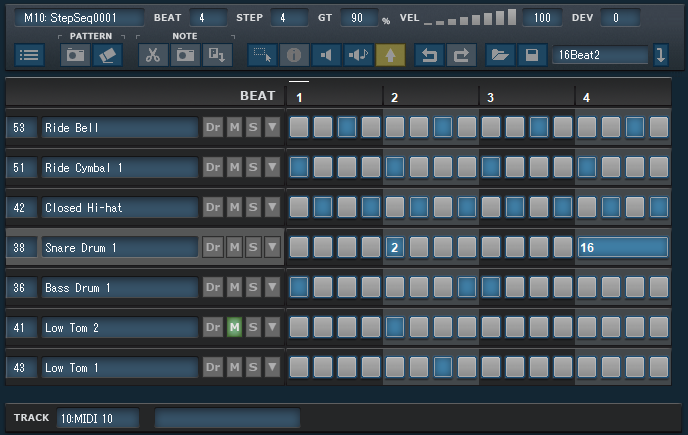The image size is (688, 435).
Task: Click the scissors cut note icon
Action: (x=152, y=55)
